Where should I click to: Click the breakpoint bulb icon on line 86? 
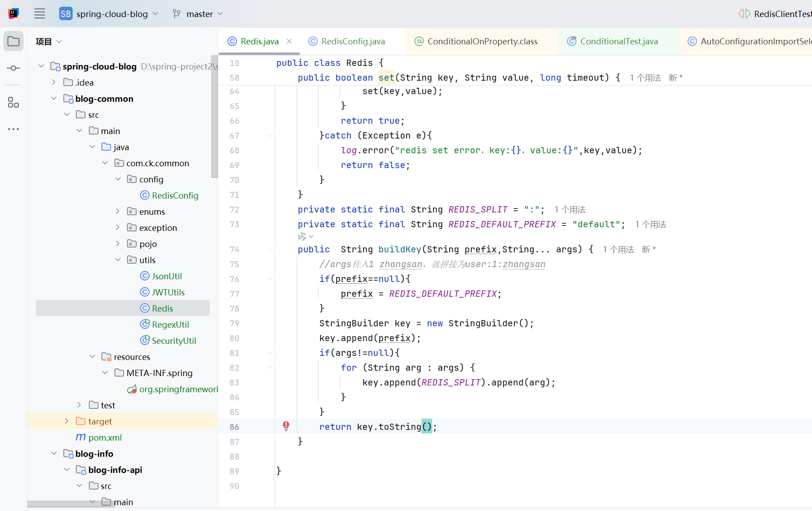(286, 426)
